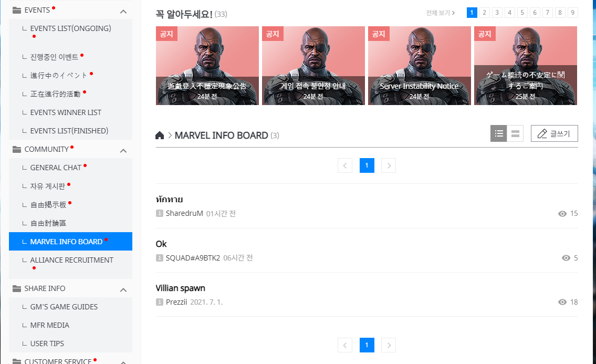Click the EVENTS folder icon

click(17, 11)
